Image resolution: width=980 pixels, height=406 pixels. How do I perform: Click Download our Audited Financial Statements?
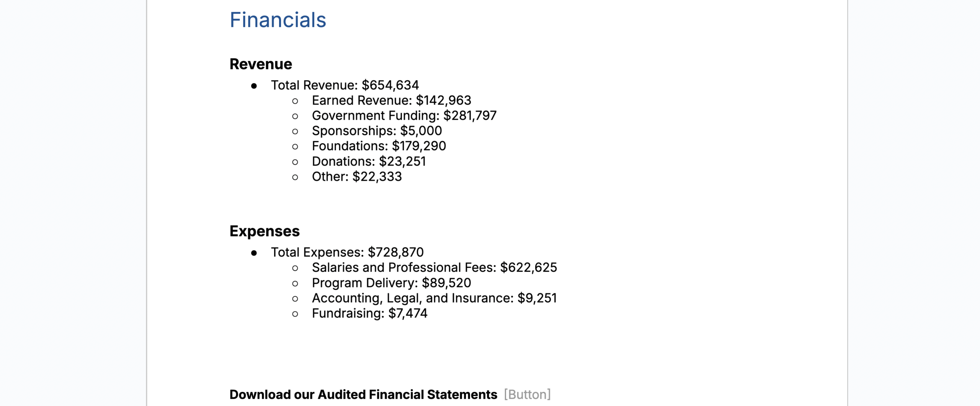[363, 395]
